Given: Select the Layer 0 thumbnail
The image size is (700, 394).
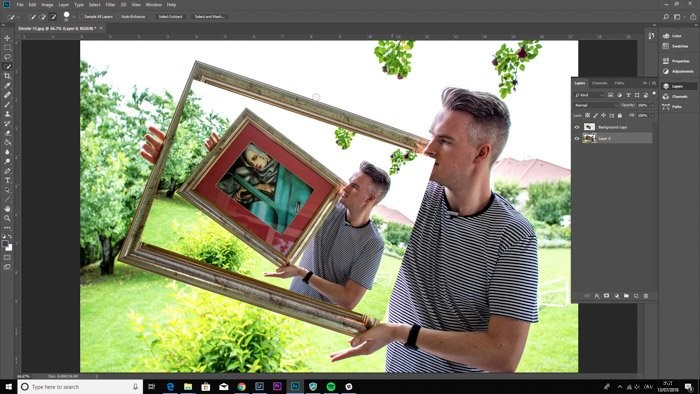Looking at the screenshot, I should coord(589,138).
